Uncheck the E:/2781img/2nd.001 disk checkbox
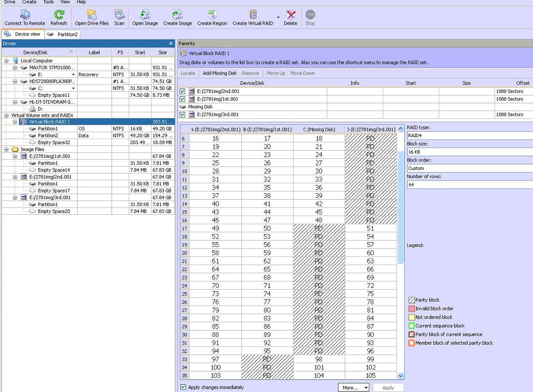 pos(182,91)
